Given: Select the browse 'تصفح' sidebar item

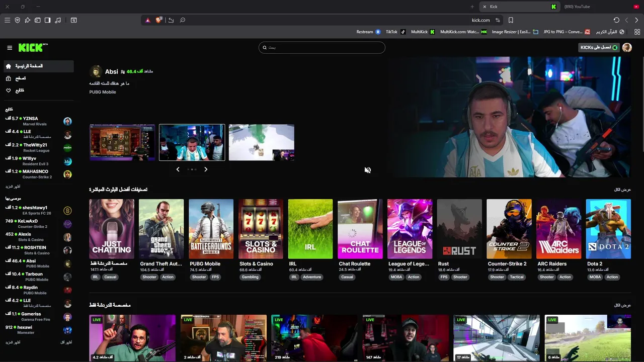Looking at the screenshot, I should (39, 78).
